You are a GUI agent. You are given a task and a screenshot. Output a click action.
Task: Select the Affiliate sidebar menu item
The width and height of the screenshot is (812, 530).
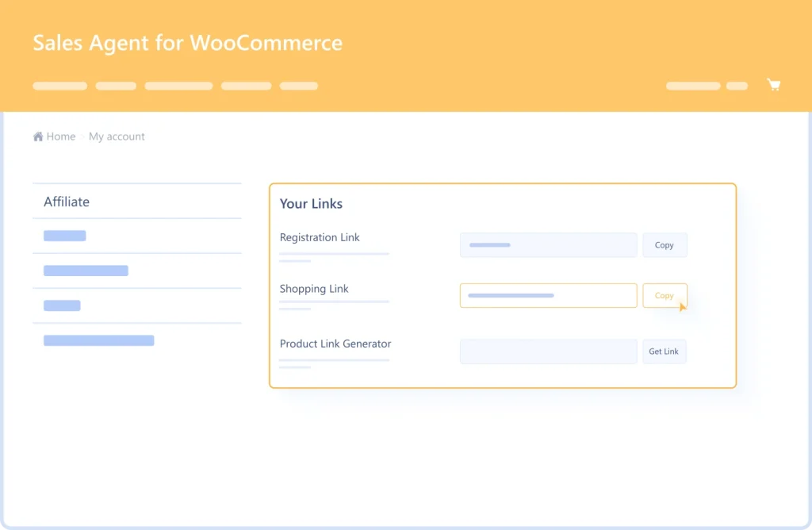coord(67,202)
